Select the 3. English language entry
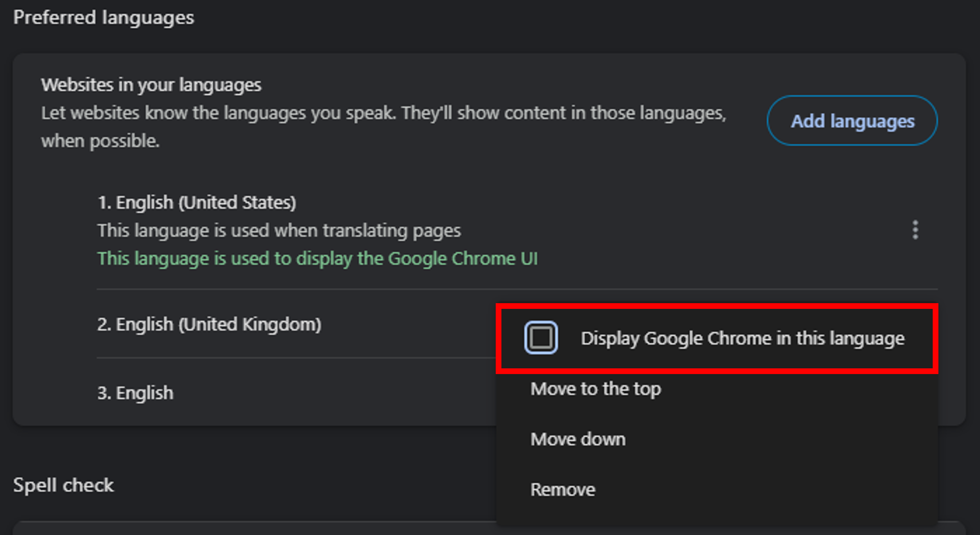The image size is (980, 535). (x=135, y=393)
